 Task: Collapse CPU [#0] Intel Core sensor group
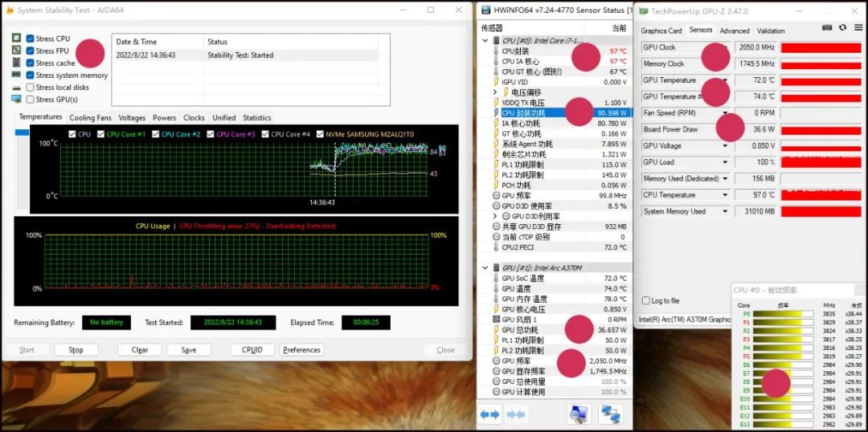(485, 40)
